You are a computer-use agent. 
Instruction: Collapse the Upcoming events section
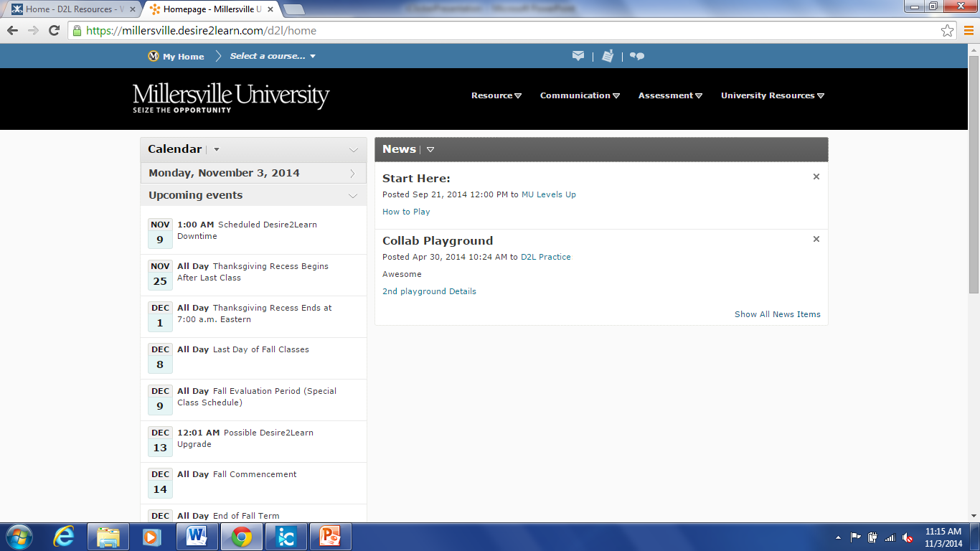(x=353, y=195)
